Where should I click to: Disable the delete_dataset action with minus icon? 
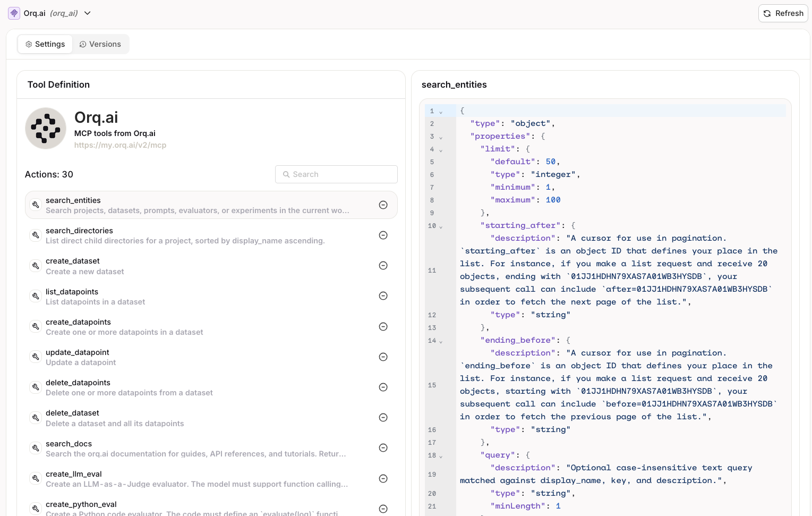pyautogui.click(x=383, y=418)
